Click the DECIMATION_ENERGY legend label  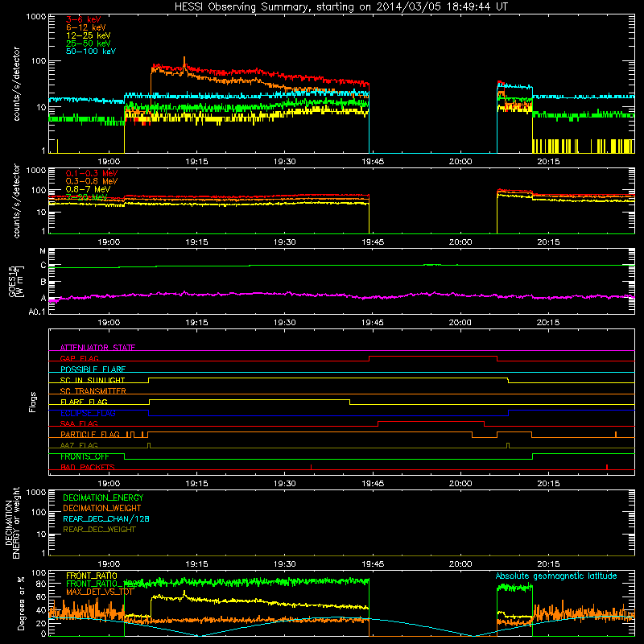pos(103,497)
